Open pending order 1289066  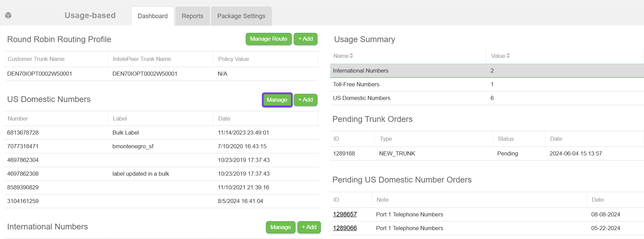(x=345, y=228)
